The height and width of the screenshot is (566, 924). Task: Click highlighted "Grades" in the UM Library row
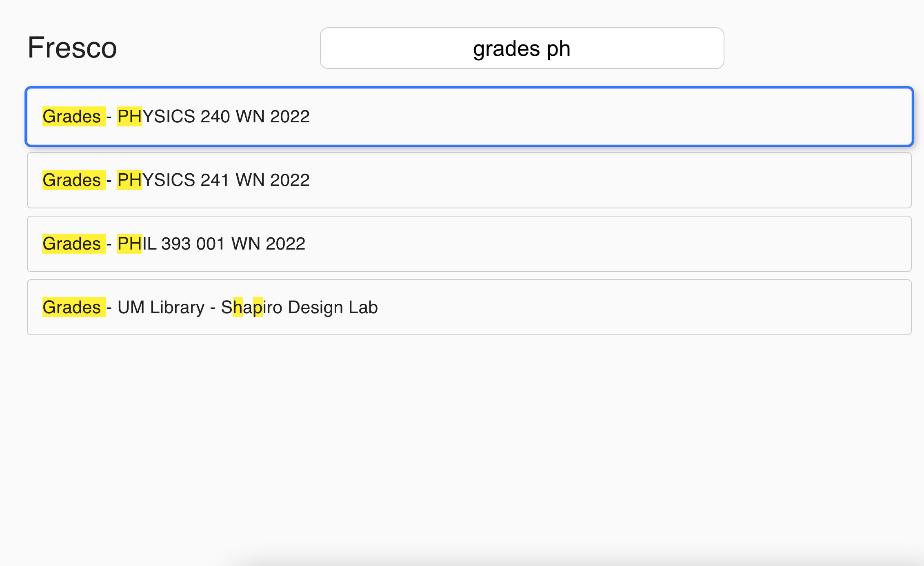pos(73,307)
